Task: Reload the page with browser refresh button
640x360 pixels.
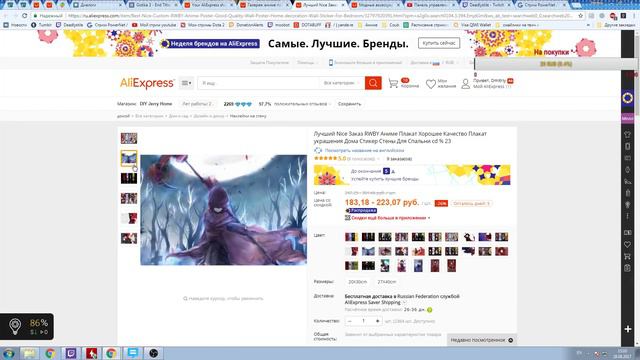Action: 24,16
